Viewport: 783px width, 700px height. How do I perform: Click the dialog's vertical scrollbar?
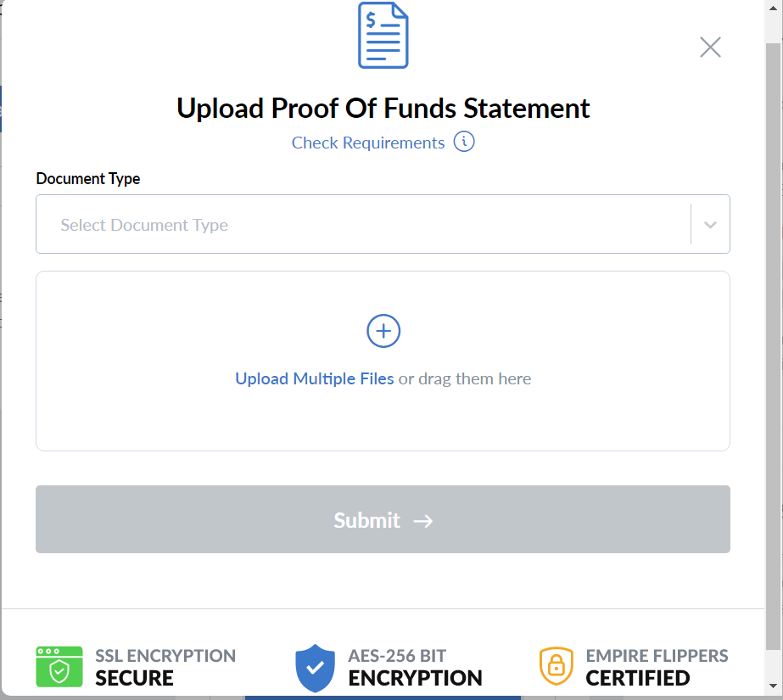pos(773,339)
